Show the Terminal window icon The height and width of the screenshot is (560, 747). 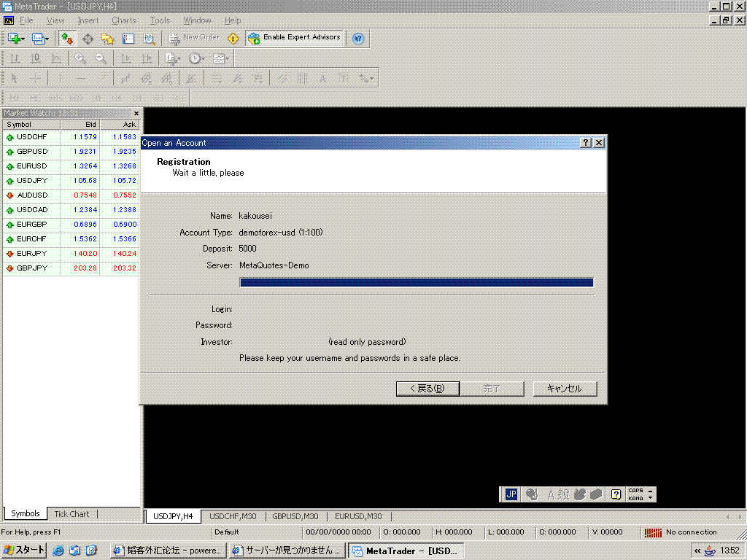[x=128, y=39]
